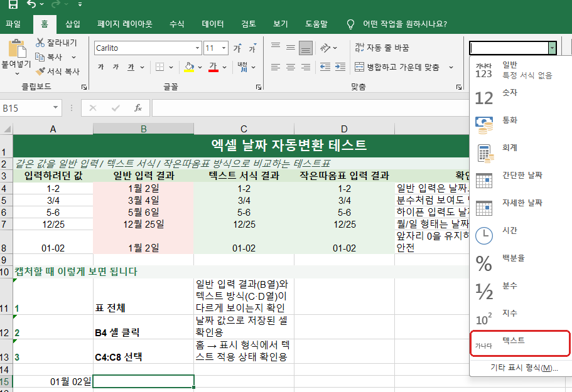The height and width of the screenshot is (392, 572).
Task: Toggle wrap text (자동 줄 바꿈)
Action: (x=382, y=48)
